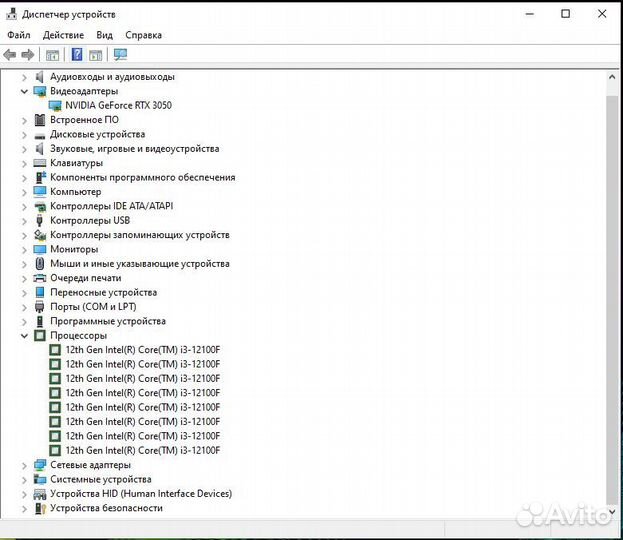Screen dimensions: 623x540
Task: Open the Файл menu
Action: (19, 35)
